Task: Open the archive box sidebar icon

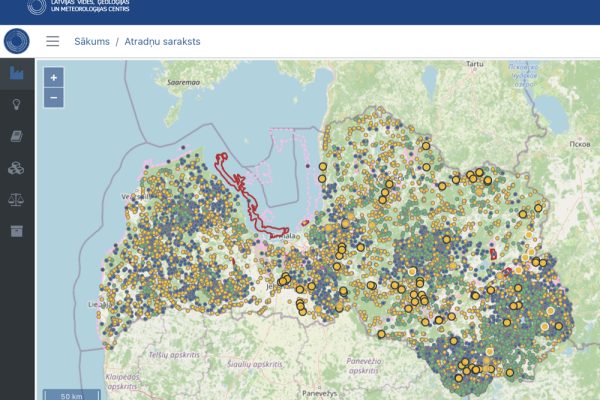Action: (16, 231)
